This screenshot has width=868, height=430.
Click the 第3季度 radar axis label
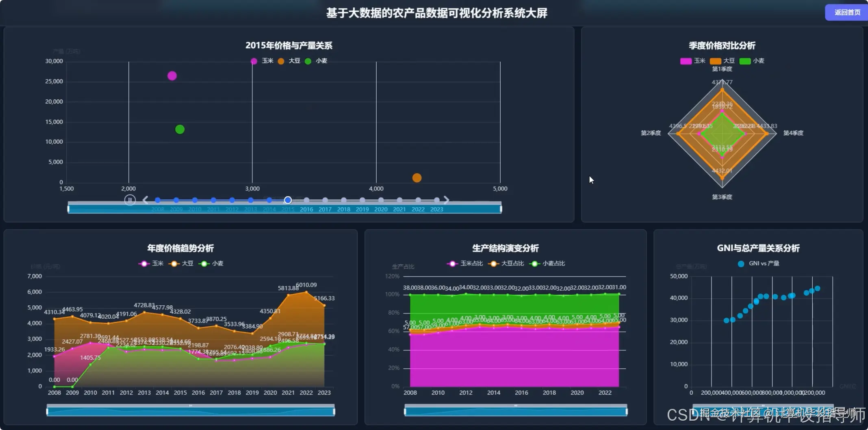pos(722,197)
